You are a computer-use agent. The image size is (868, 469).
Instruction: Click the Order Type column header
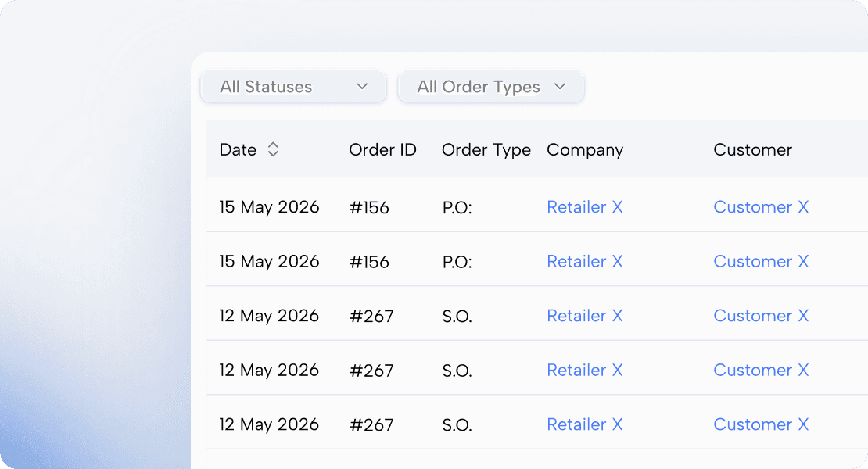point(486,149)
